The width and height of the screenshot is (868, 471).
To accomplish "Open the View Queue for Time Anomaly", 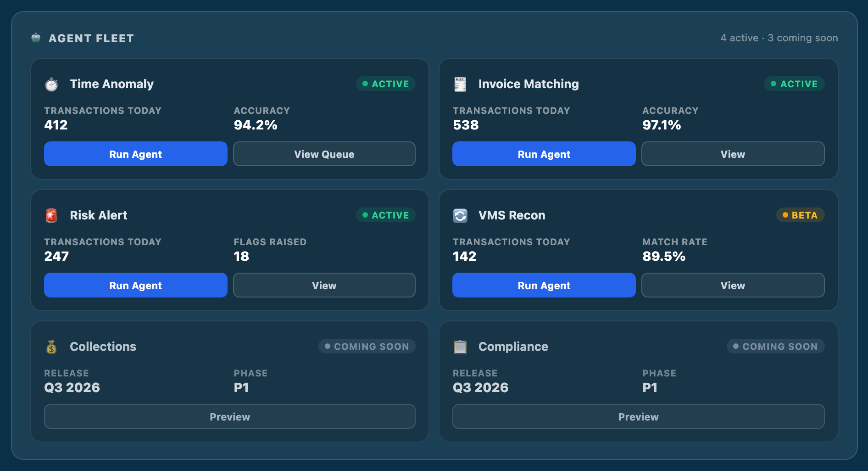I will click(324, 154).
